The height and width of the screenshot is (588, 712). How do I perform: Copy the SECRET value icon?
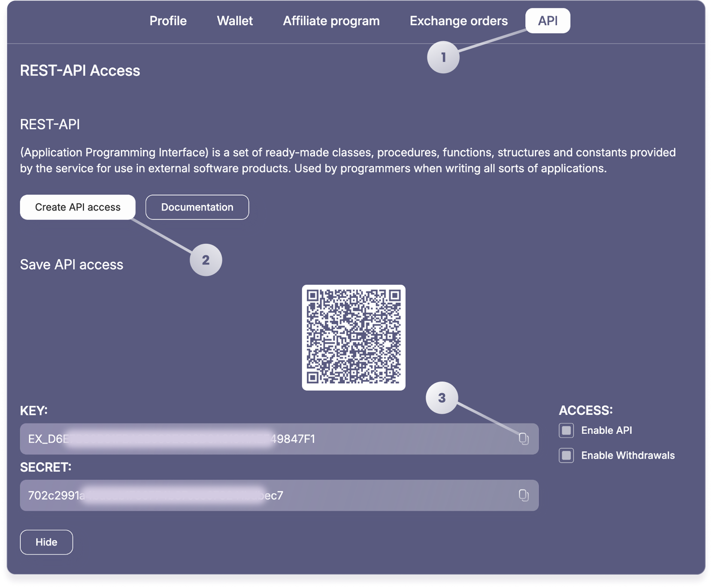[523, 495]
